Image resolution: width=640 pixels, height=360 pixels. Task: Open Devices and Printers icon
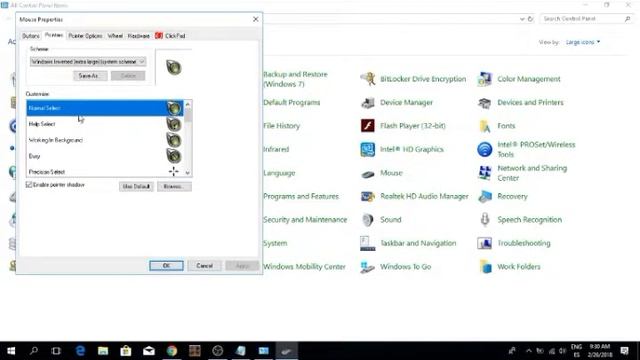click(x=484, y=102)
